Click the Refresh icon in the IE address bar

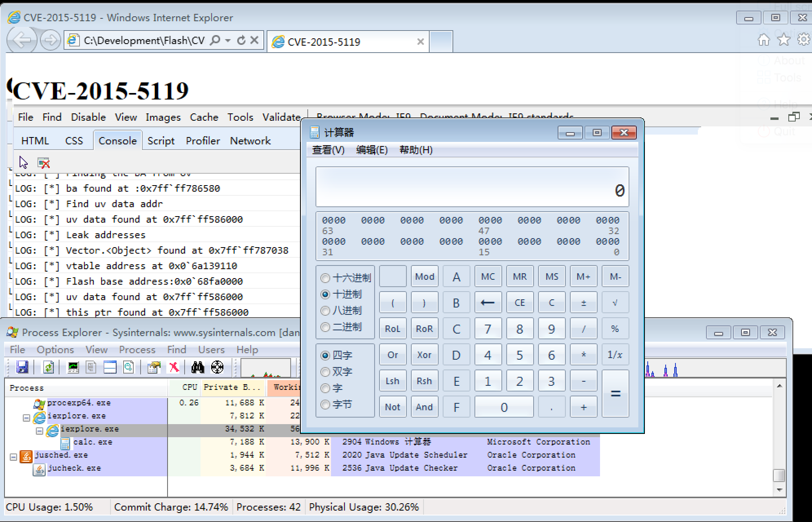[x=241, y=40]
